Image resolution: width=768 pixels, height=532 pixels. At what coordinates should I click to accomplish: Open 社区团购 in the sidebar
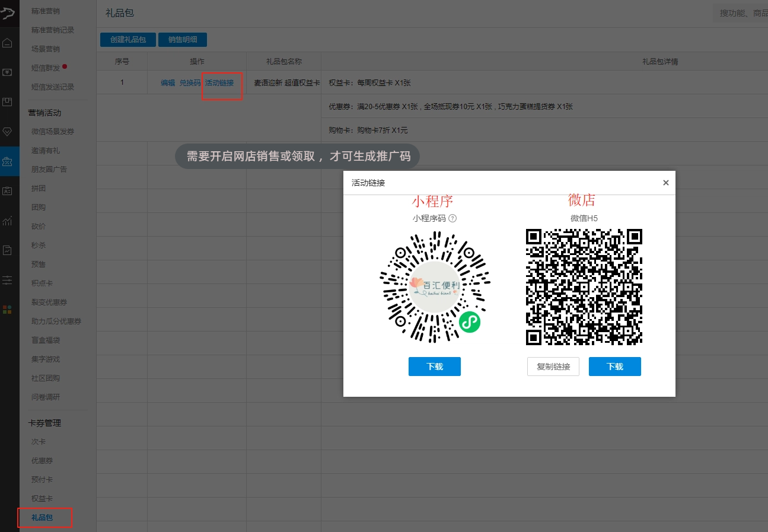pos(46,378)
